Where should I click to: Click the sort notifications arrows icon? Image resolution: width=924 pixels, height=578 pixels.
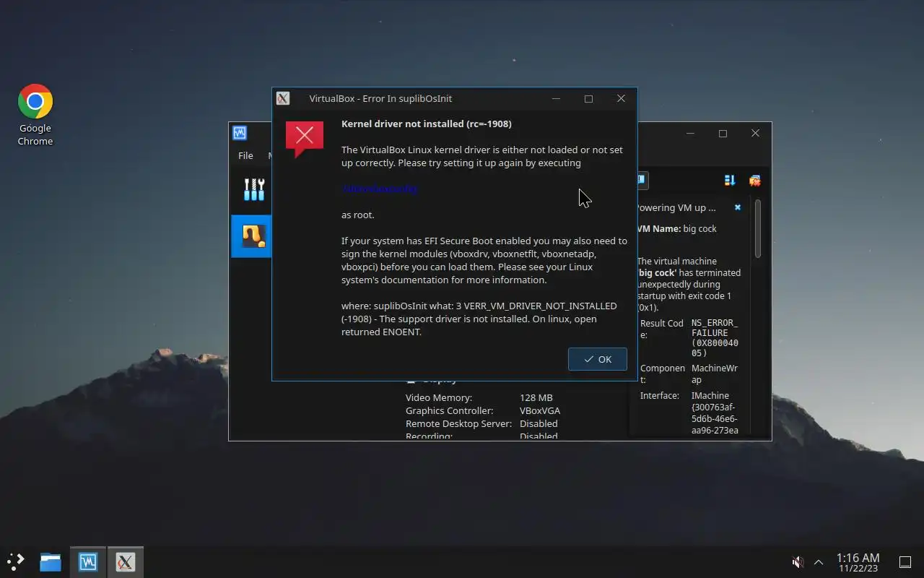(730, 181)
